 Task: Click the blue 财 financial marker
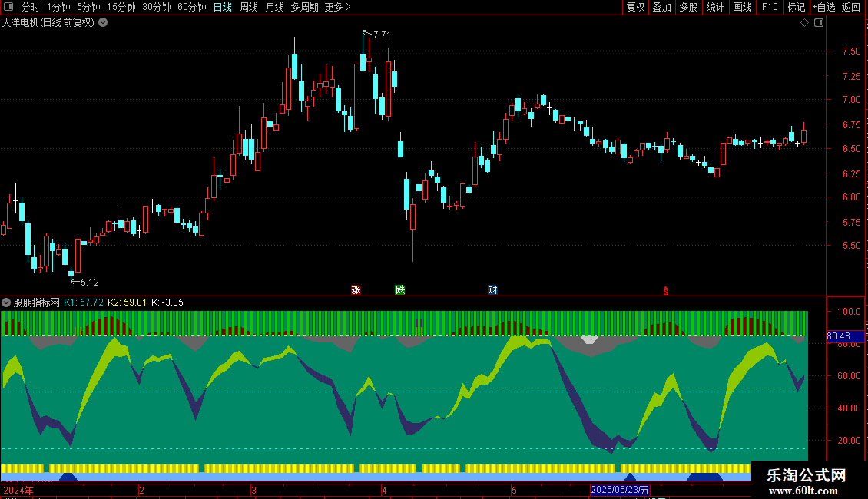click(492, 290)
